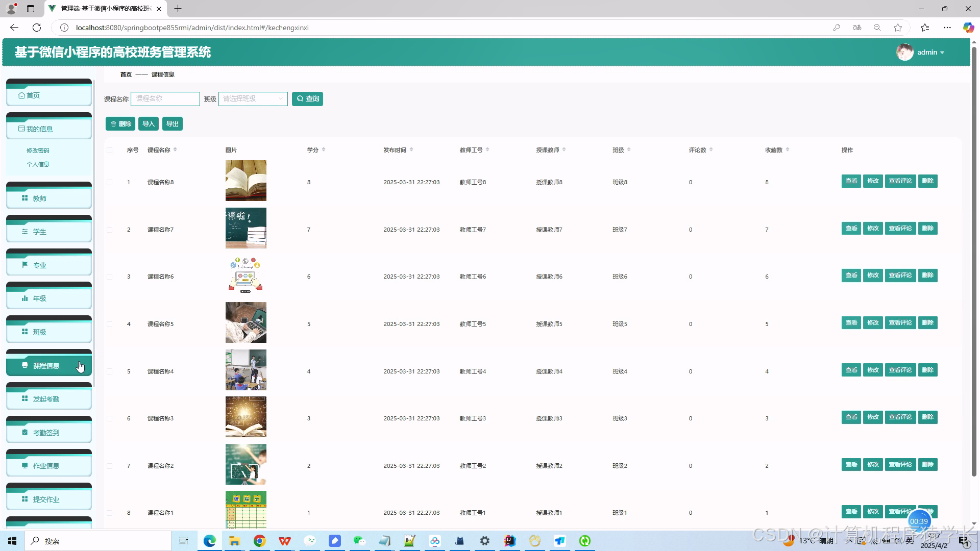This screenshot has width=980, height=551.
Task: Click 查看评论 for 课程名称7 row
Action: point(900,229)
